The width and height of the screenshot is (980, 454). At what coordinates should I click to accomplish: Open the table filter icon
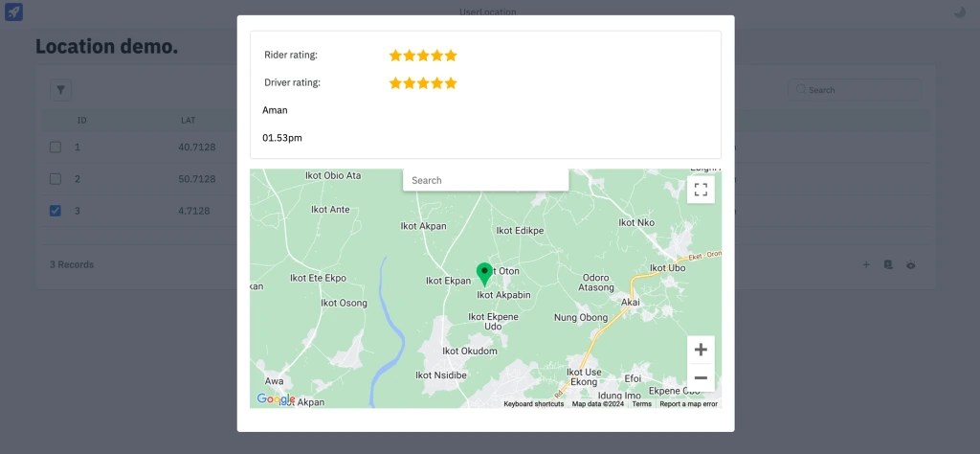point(60,90)
